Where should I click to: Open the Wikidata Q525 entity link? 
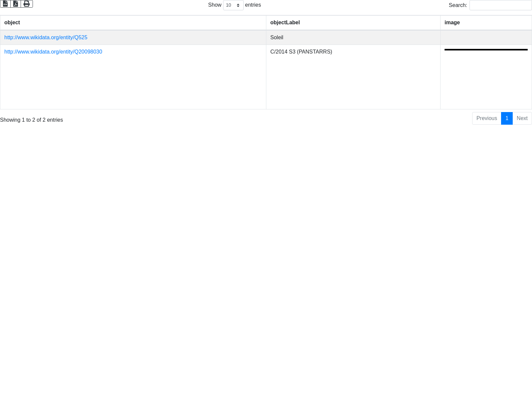46,38
